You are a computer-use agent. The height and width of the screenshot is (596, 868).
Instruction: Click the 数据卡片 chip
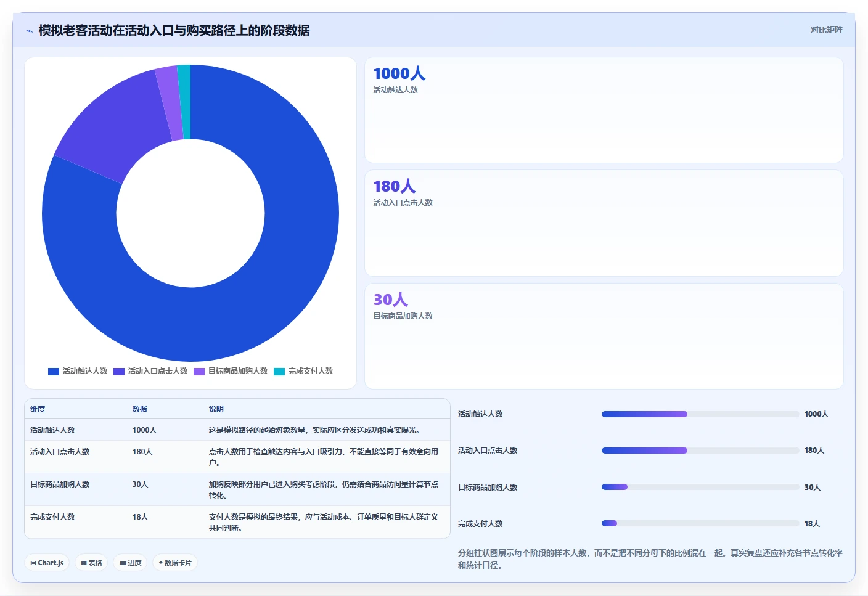[x=175, y=563]
